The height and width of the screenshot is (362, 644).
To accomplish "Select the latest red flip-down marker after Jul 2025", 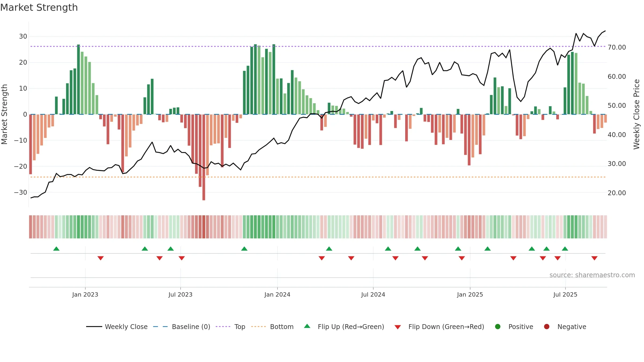I will tap(594, 258).
